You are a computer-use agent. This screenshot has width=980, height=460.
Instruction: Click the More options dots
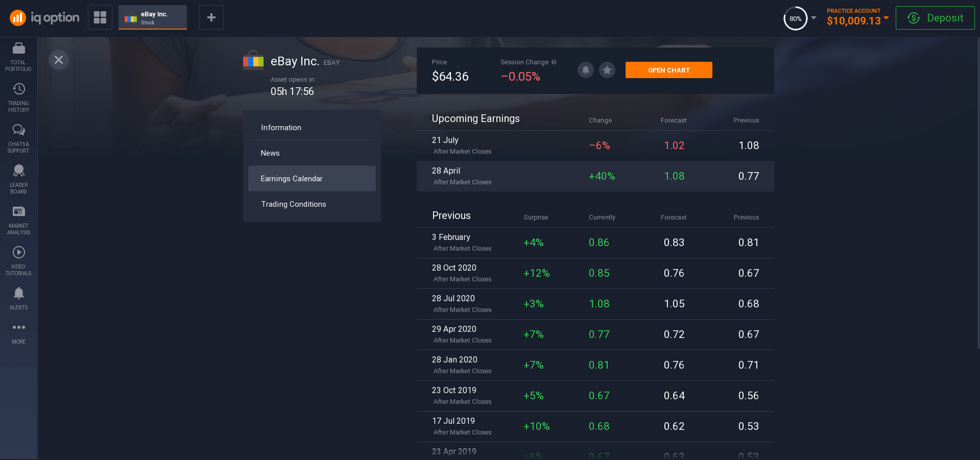(18, 332)
